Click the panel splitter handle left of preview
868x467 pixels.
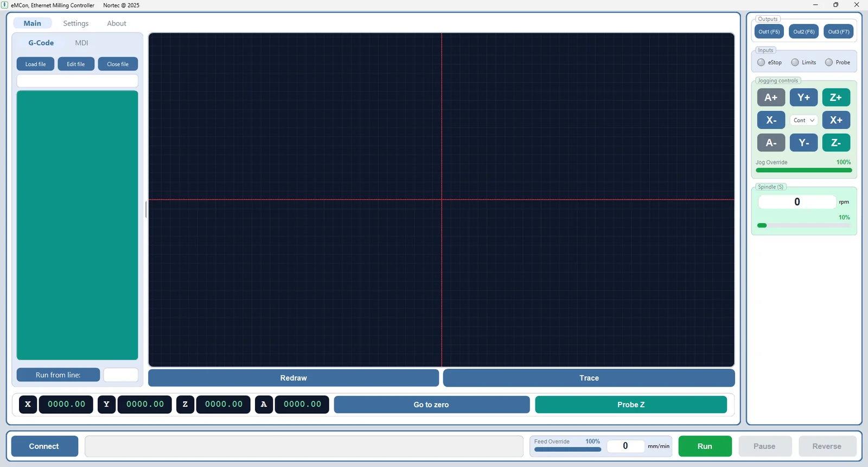146,210
